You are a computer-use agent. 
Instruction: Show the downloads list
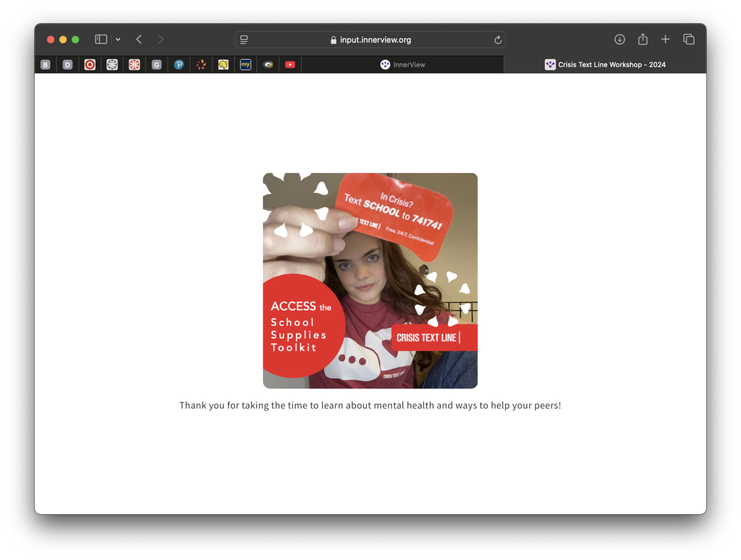click(619, 39)
